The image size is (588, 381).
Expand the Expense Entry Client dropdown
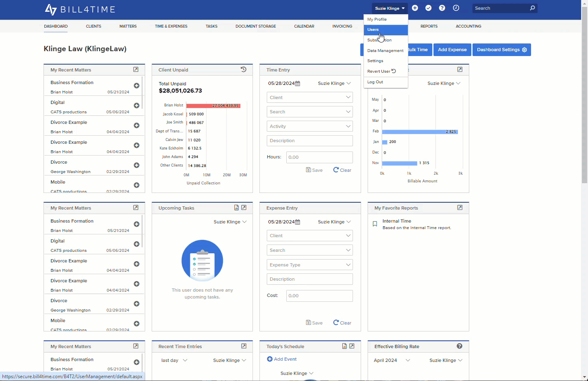tap(310, 236)
